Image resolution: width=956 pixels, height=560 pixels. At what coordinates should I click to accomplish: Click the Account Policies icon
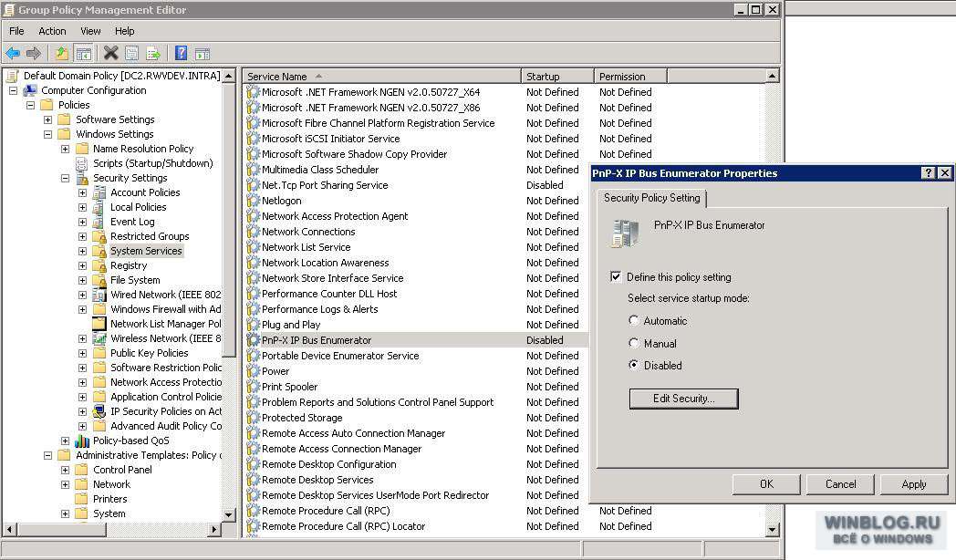pos(99,192)
